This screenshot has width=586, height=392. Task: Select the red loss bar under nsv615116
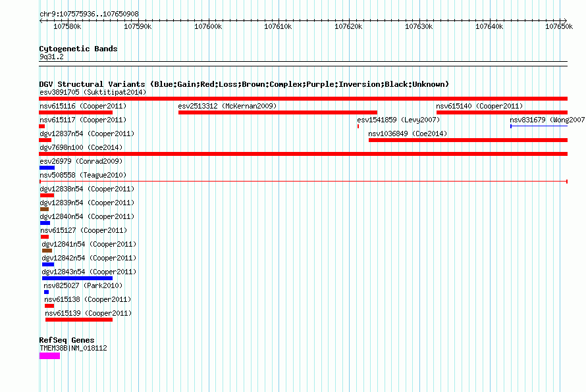click(76, 112)
